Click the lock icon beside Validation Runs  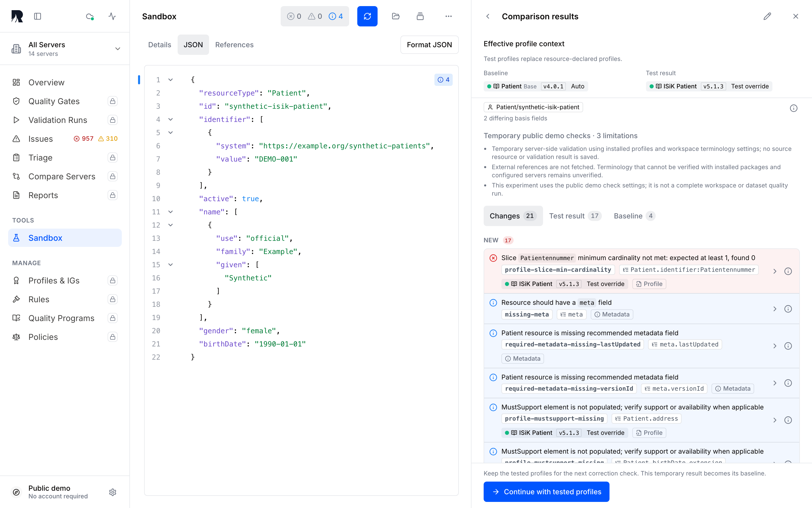coord(113,120)
